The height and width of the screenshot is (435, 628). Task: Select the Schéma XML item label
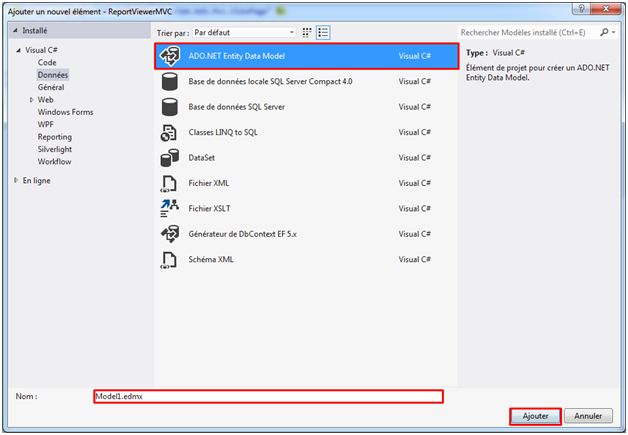211,260
